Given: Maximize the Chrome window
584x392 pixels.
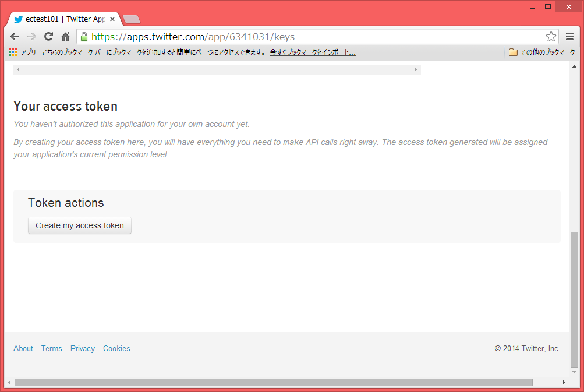Looking at the screenshot, I should point(547,7).
